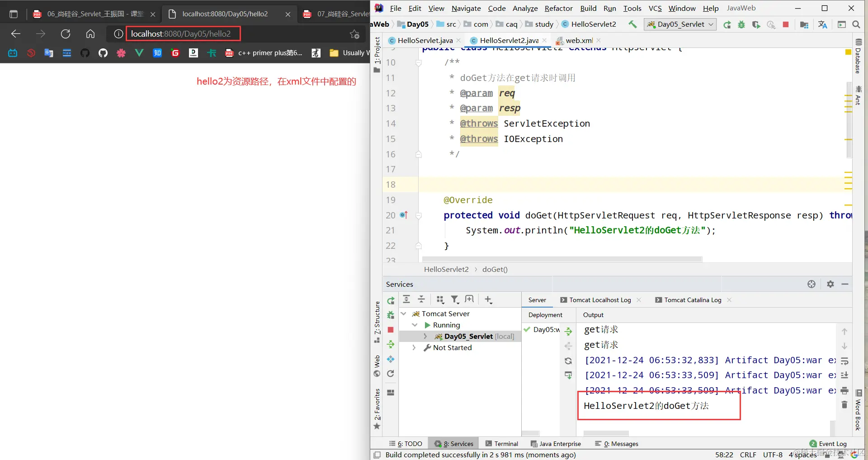The image size is (868, 460).
Task: Toggle the Structure tool window
Action: click(x=377, y=322)
